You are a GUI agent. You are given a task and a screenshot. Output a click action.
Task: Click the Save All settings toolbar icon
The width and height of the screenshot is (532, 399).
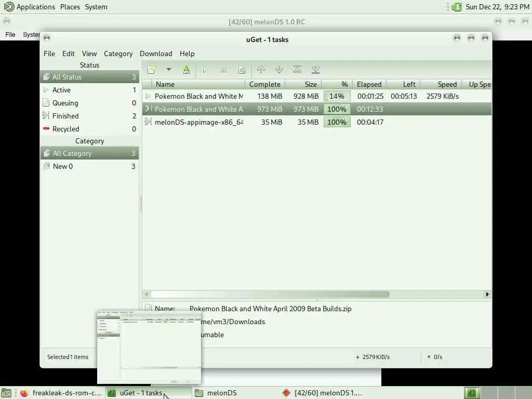(187, 70)
